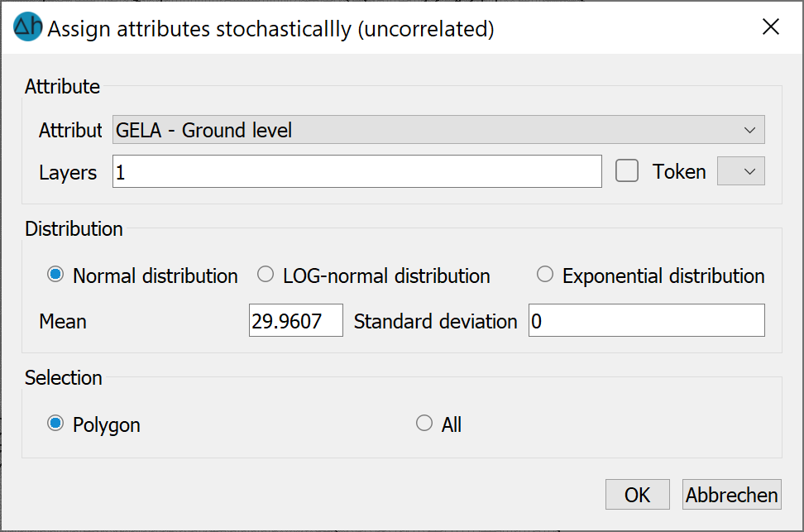Select the Polygon selection option
The image size is (804, 532).
tap(55, 424)
